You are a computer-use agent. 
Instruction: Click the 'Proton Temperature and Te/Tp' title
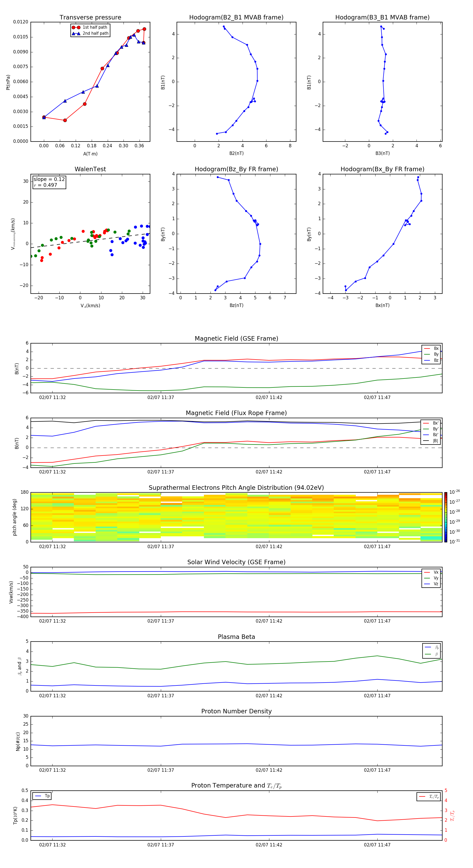coord(236,786)
